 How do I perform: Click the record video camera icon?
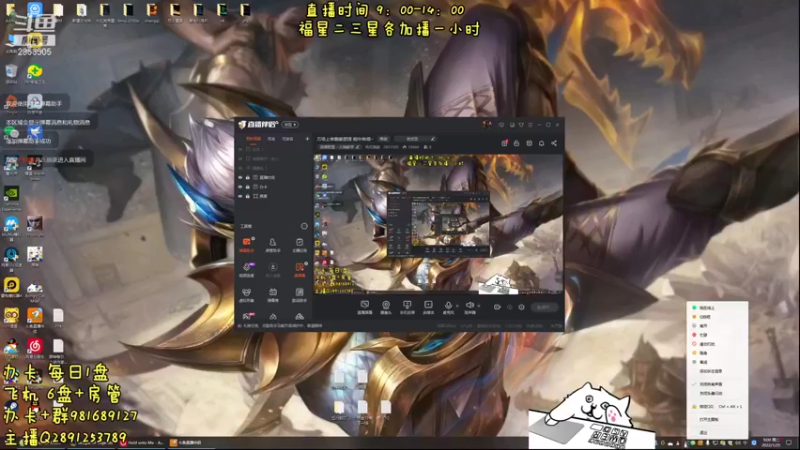pyautogui.click(x=497, y=307)
